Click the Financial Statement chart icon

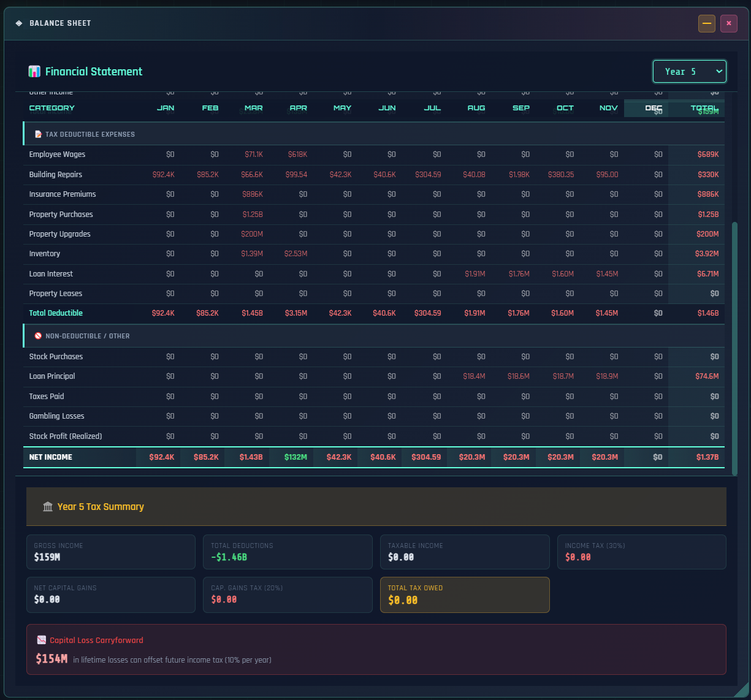(34, 72)
